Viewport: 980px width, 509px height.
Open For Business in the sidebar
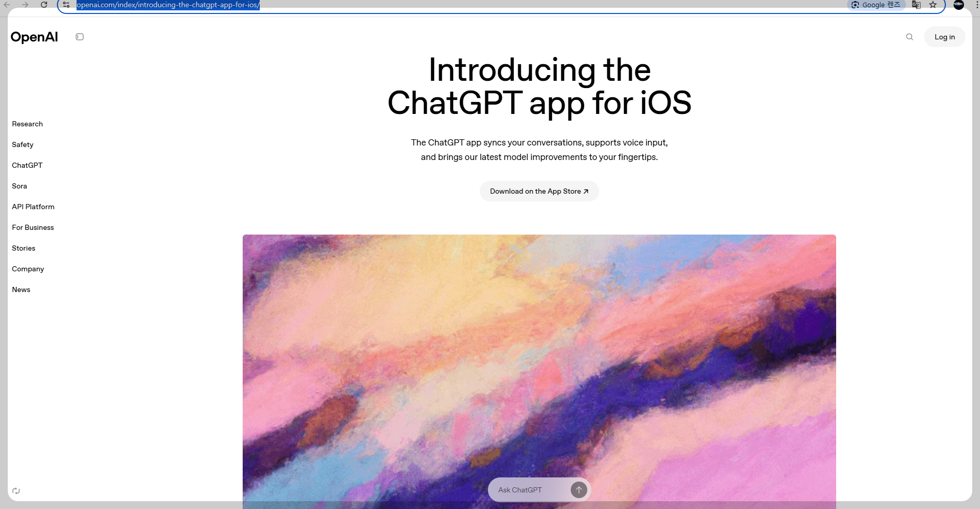click(x=33, y=227)
